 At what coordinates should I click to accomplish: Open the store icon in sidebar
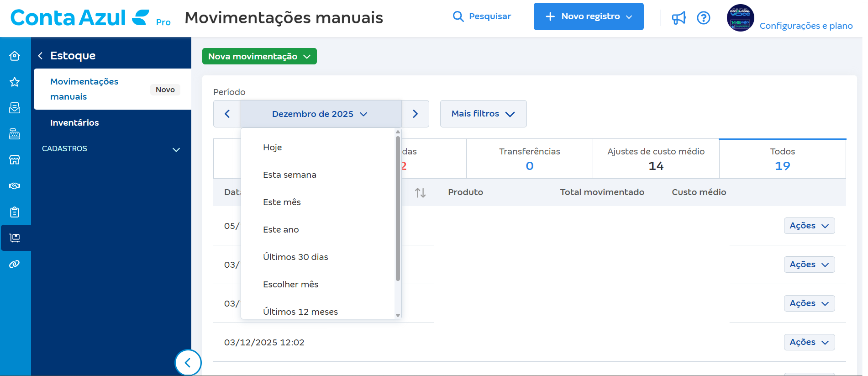pyautogui.click(x=15, y=160)
